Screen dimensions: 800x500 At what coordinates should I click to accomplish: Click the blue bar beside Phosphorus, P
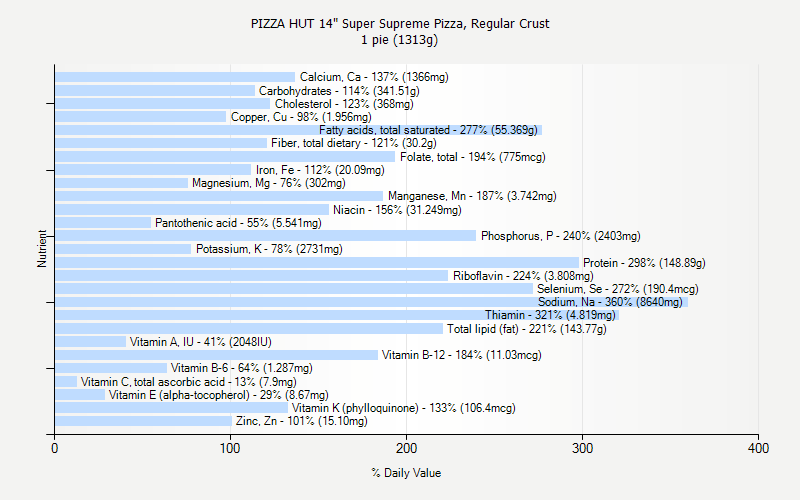265,236
